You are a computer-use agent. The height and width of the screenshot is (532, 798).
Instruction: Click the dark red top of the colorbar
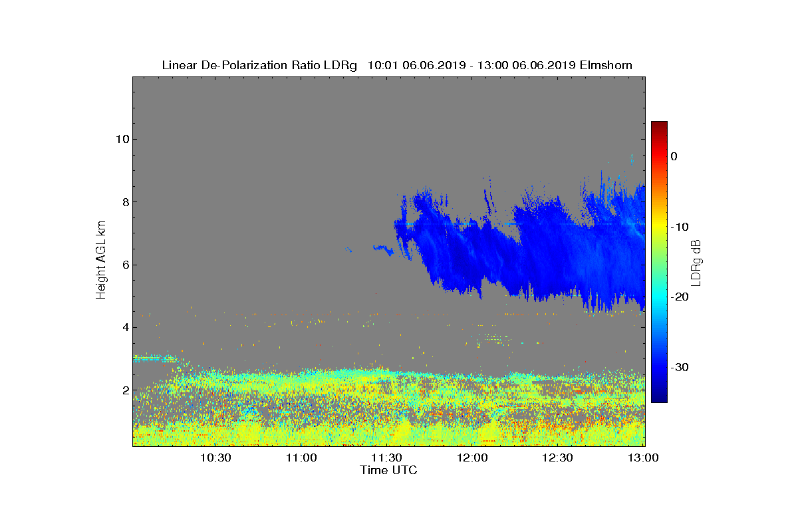click(659, 125)
